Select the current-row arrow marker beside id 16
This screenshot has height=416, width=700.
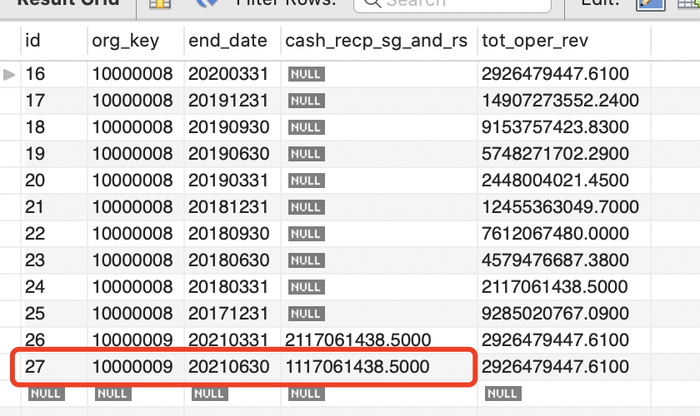11,74
